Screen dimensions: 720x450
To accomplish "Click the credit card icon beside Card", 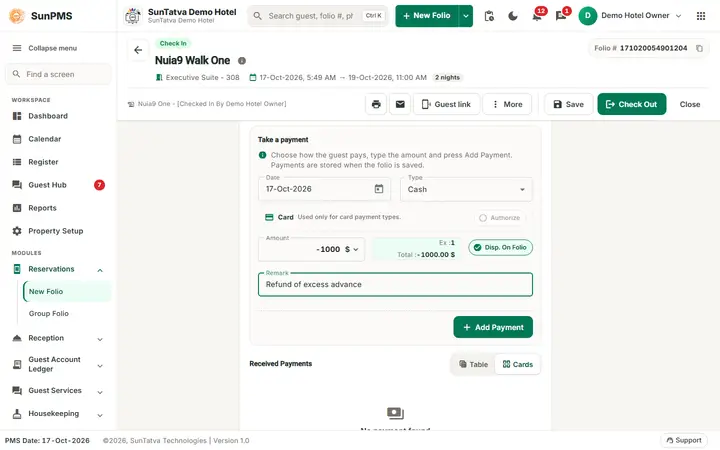I will (x=270, y=217).
